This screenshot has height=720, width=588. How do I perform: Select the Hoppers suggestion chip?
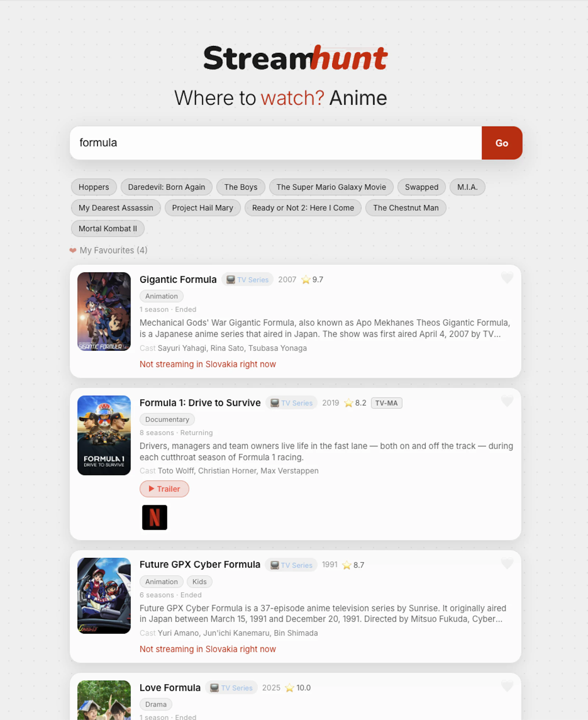pyautogui.click(x=94, y=187)
